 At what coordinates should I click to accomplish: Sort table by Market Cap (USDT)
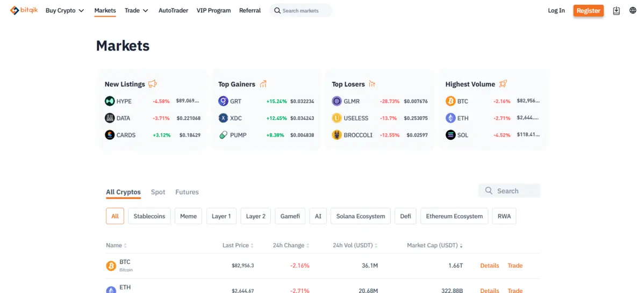(x=435, y=245)
